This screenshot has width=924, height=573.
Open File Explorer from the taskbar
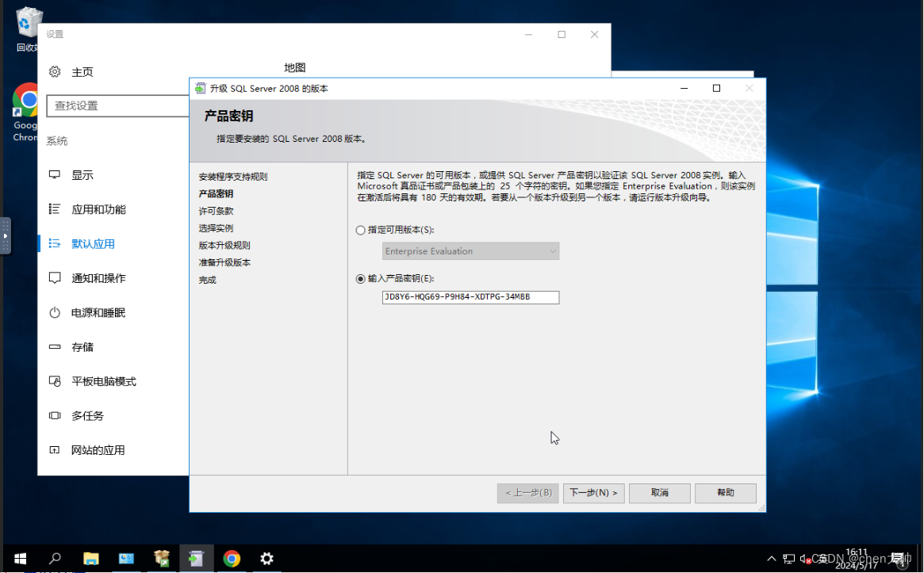(90, 559)
